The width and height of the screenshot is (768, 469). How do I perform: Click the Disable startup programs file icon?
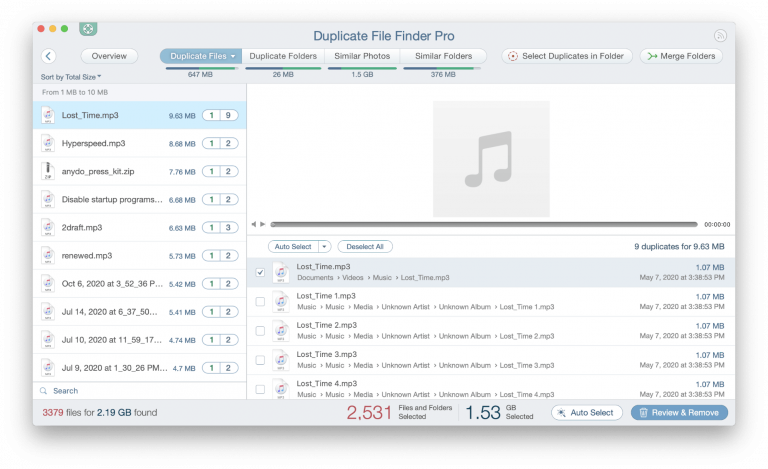[x=48, y=200]
